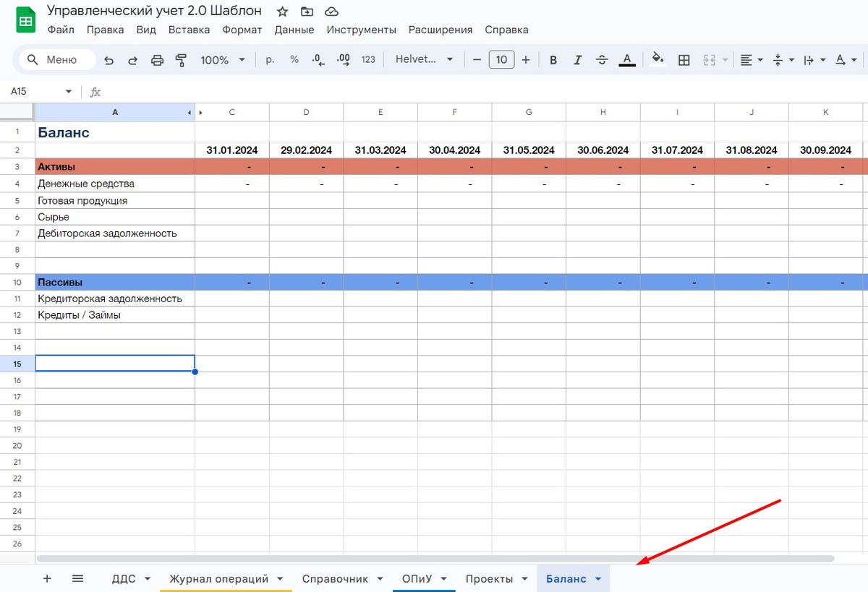Viewport: 868px width, 592px height.
Task: Open the text color picker
Action: coord(627,60)
